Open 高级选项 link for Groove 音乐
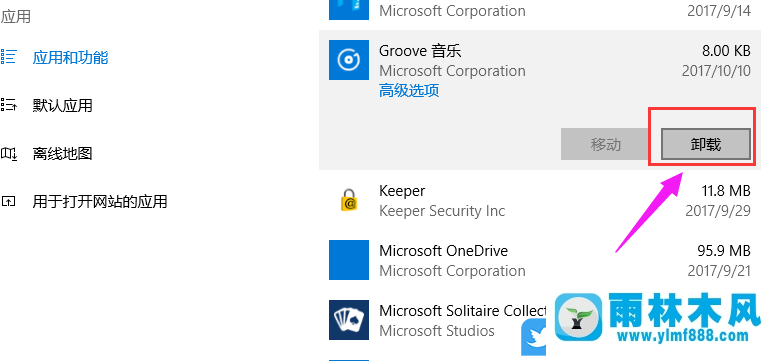774x361 pixels. coord(409,91)
